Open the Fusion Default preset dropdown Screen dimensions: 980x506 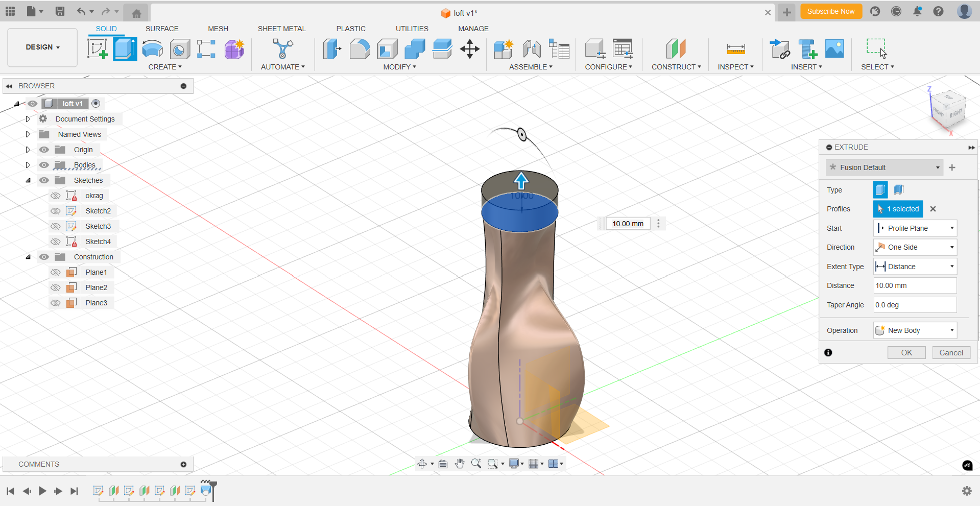[x=885, y=167]
